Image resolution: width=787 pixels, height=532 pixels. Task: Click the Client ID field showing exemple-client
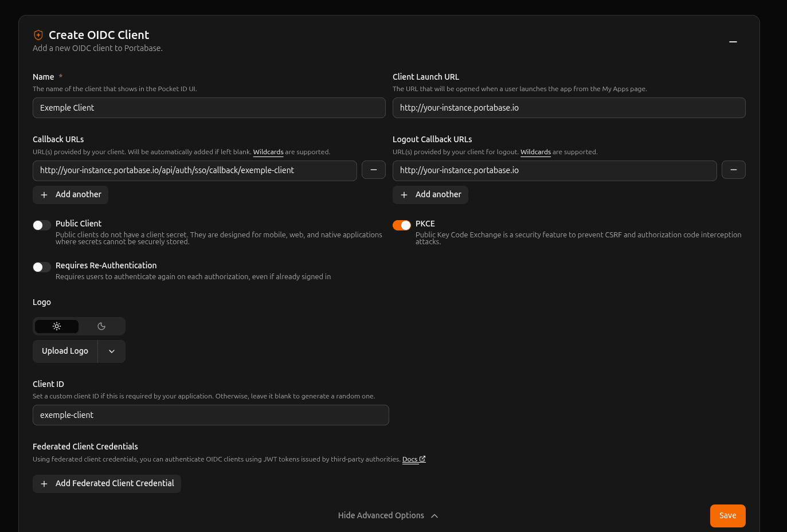(211, 415)
